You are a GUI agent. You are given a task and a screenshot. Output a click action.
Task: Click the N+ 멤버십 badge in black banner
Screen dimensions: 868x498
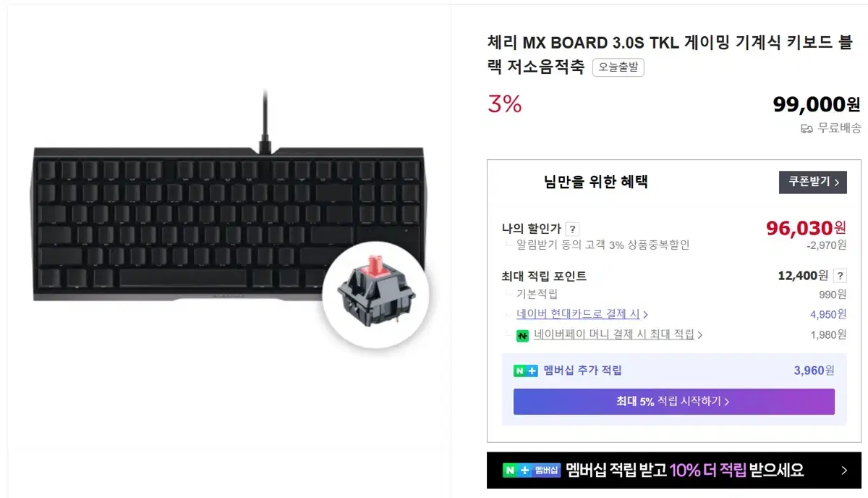pyautogui.click(x=532, y=470)
